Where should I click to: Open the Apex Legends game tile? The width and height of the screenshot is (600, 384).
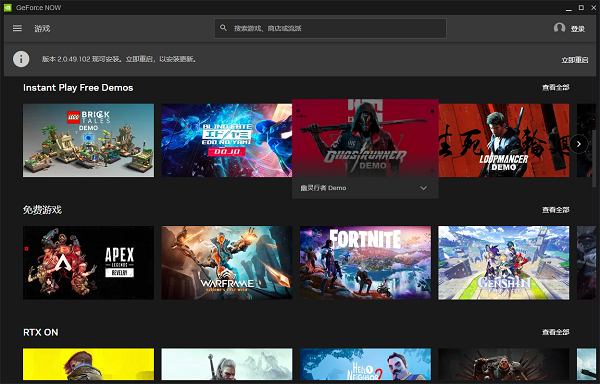[x=88, y=263]
